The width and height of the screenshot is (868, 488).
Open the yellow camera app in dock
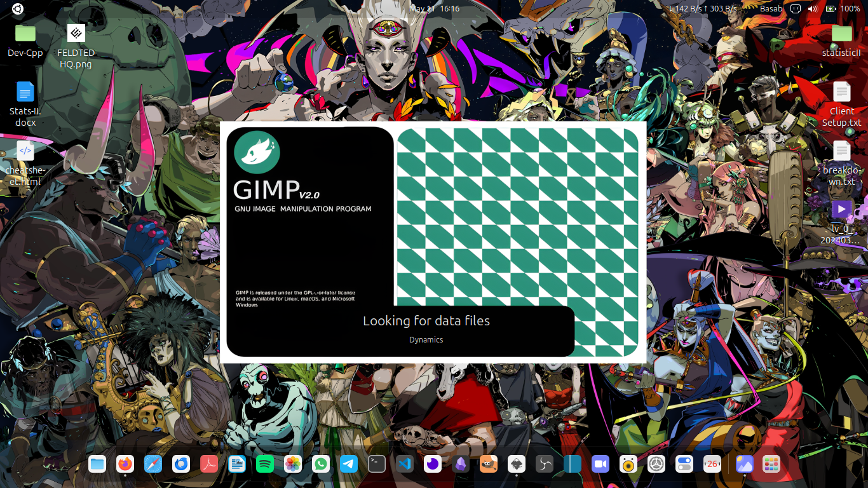pos(628,464)
